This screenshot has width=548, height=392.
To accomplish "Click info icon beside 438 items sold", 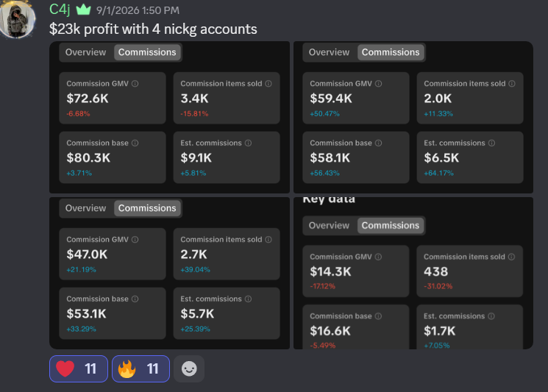I will [512, 257].
